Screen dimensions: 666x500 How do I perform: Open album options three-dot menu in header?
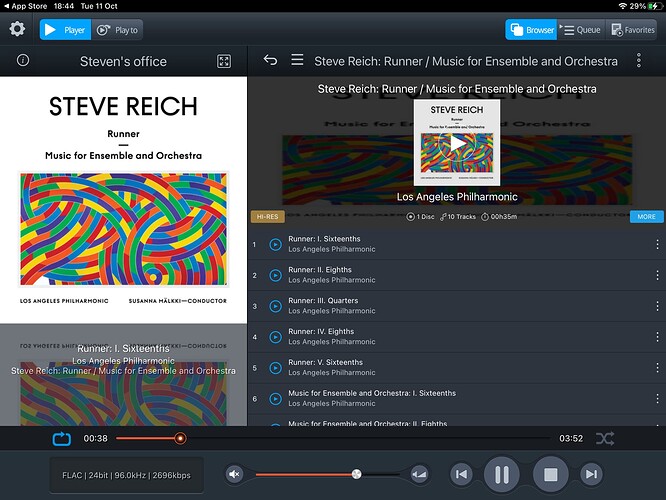point(639,60)
